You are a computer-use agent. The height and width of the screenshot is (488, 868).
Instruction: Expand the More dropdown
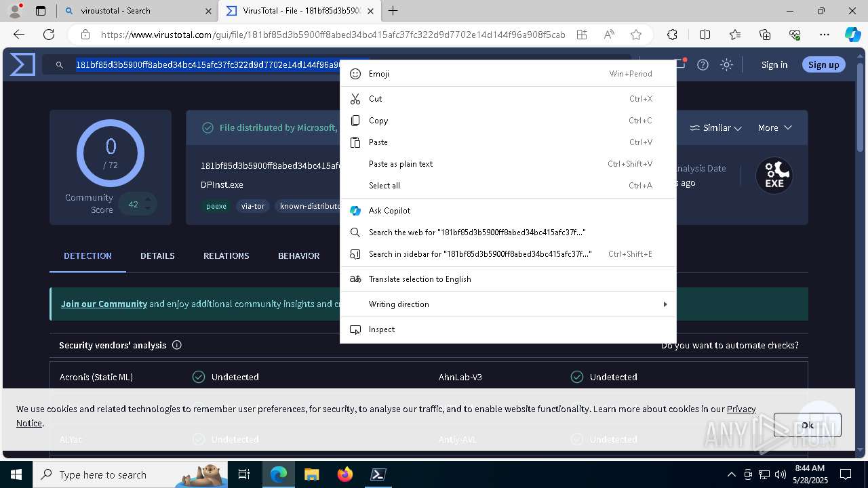[775, 127]
